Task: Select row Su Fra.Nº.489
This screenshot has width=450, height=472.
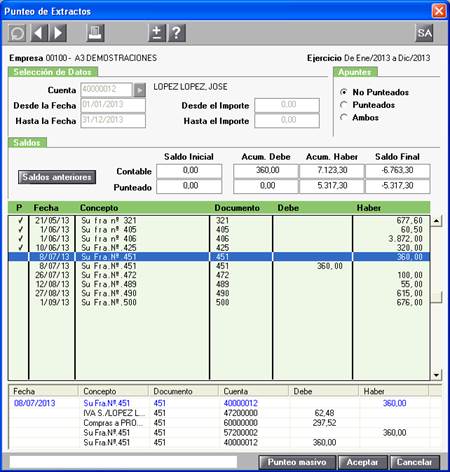Action: pos(219,284)
